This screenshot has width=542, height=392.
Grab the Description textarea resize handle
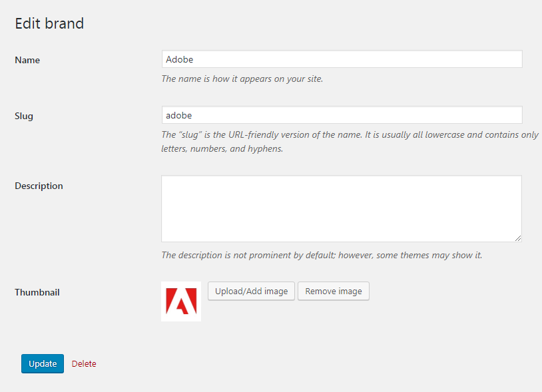pyautogui.click(x=518, y=238)
